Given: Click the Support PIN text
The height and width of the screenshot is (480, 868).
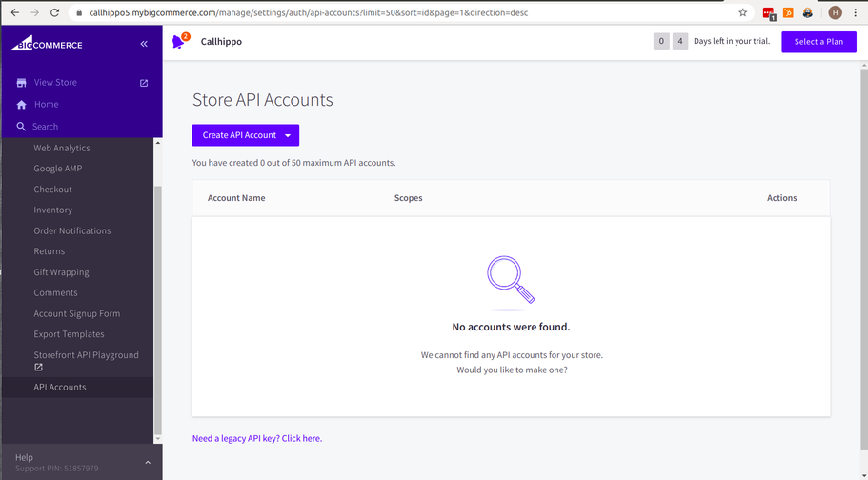Looking at the screenshot, I should [56, 469].
